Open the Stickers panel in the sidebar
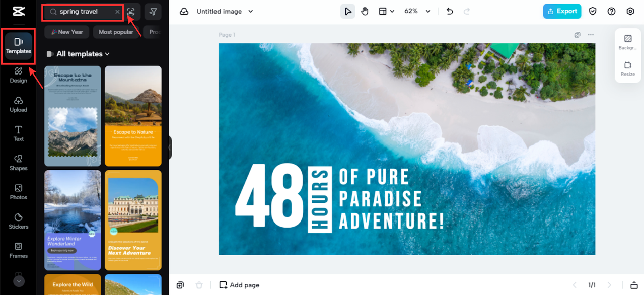The height and width of the screenshot is (295, 644). click(19, 221)
